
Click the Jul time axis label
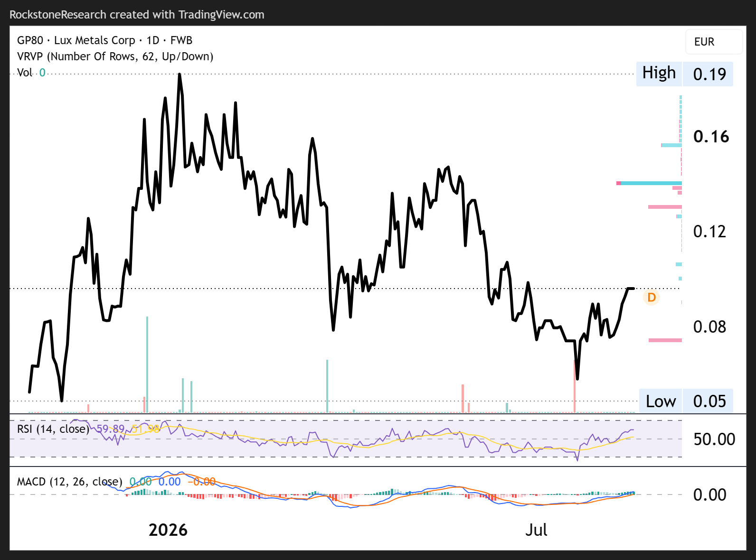pos(536,530)
